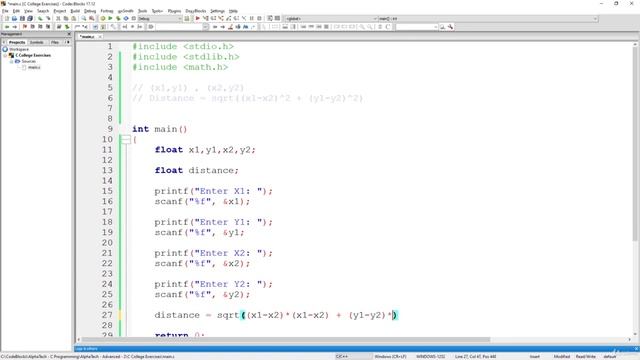
Task: Open the Settings menu
Action: pos(218,11)
